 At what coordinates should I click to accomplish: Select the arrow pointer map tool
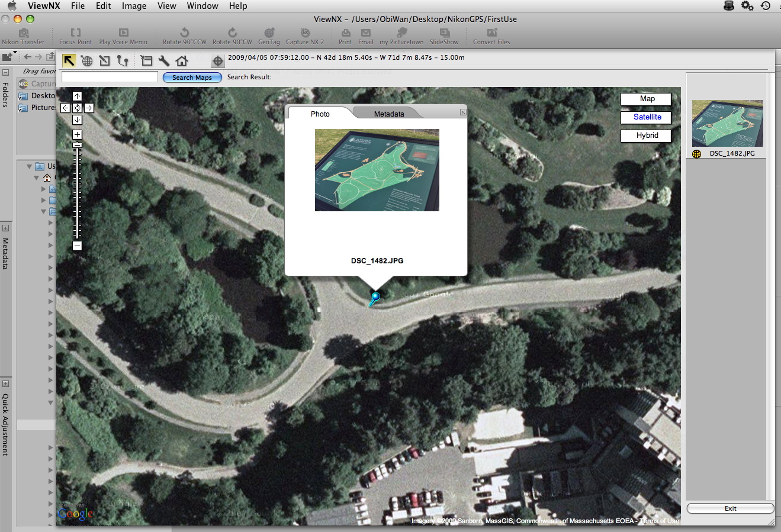[x=69, y=60]
